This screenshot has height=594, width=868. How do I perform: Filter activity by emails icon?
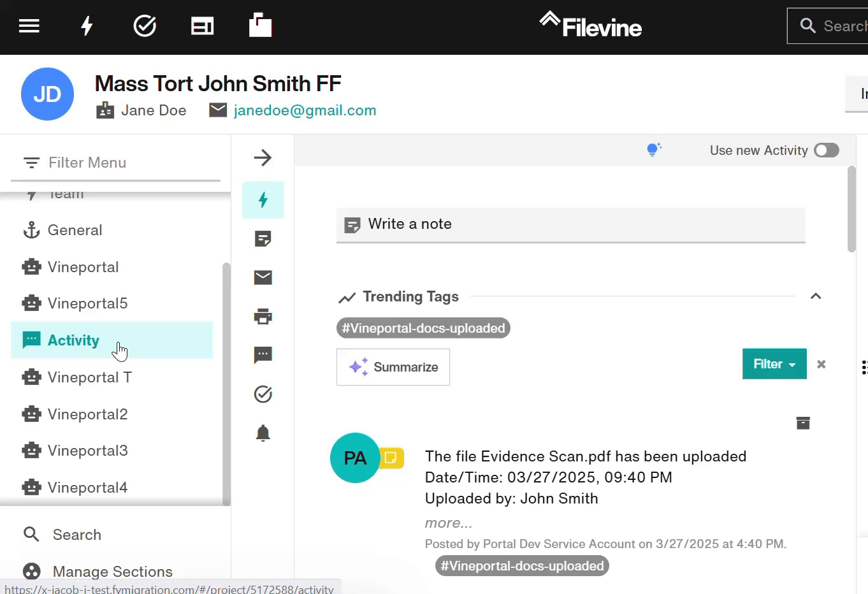263,277
